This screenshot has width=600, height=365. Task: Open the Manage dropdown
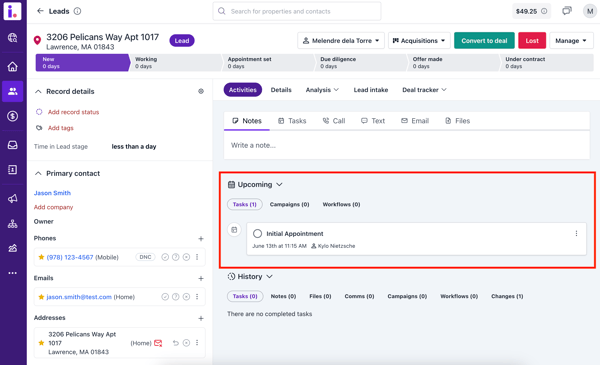pyautogui.click(x=571, y=41)
